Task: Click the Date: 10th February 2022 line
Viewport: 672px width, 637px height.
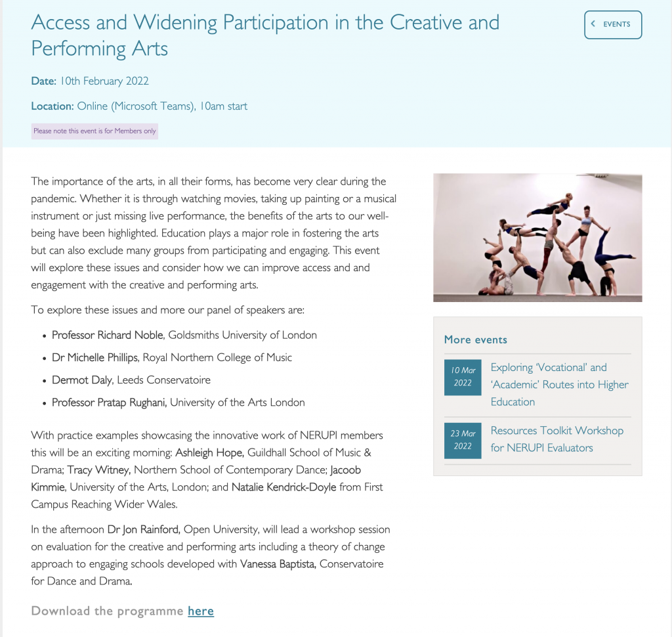Action: point(90,81)
